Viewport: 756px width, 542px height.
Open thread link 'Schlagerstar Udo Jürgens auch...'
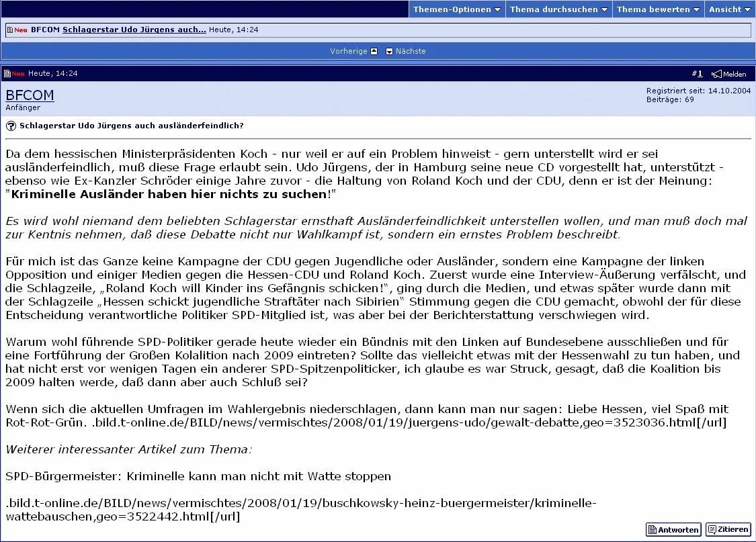tap(134, 30)
